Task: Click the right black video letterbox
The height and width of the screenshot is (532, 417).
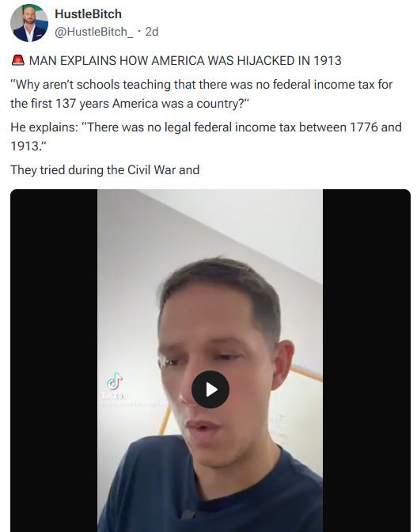Action: coord(366,361)
